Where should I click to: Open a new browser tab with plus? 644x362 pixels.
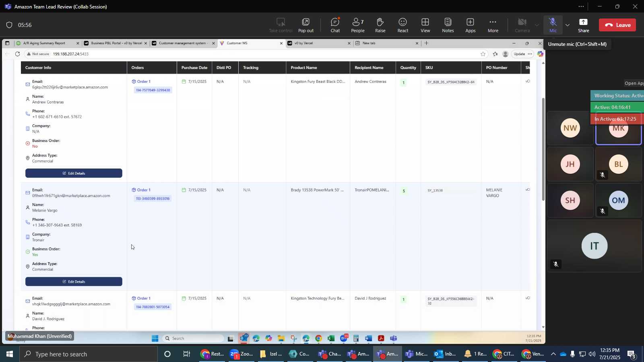pyautogui.click(x=426, y=43)
